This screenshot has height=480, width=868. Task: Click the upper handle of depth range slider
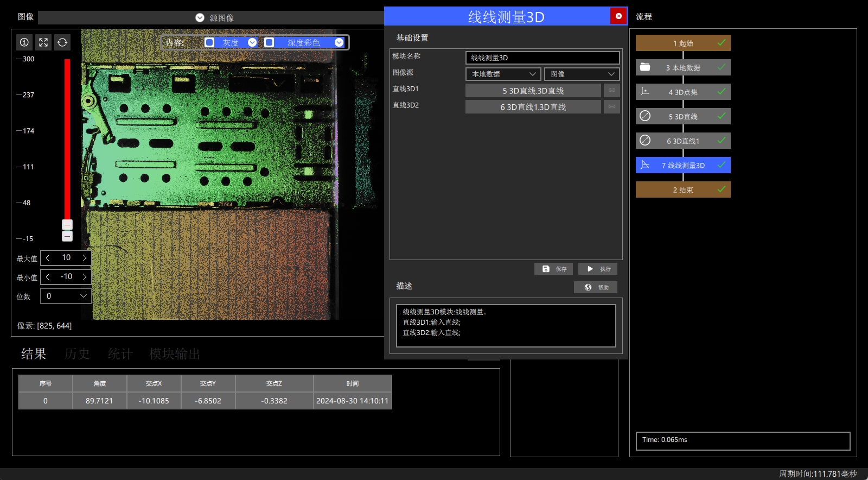pyautogui.click(x=67, y=224)
